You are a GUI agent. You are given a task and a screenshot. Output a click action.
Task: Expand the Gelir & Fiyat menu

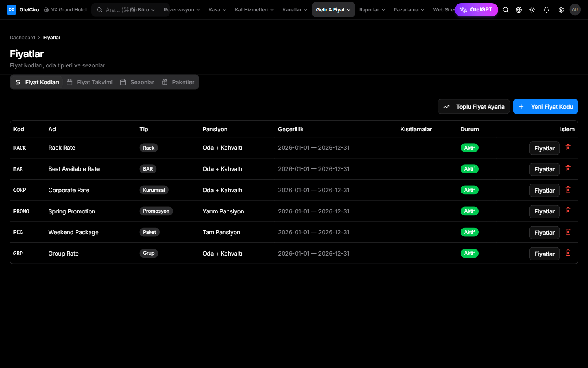pos(334,10)
